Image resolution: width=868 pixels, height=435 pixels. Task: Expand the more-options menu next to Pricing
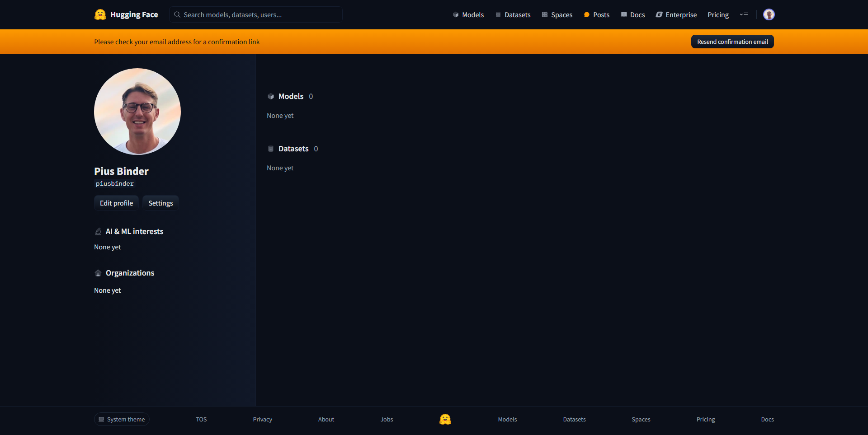coord(744,14)
